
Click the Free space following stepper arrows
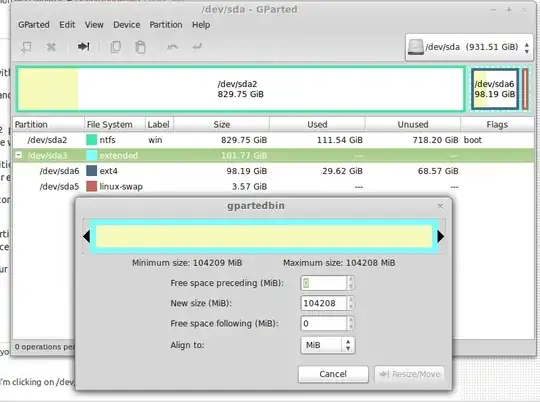[x=351, y=323]
